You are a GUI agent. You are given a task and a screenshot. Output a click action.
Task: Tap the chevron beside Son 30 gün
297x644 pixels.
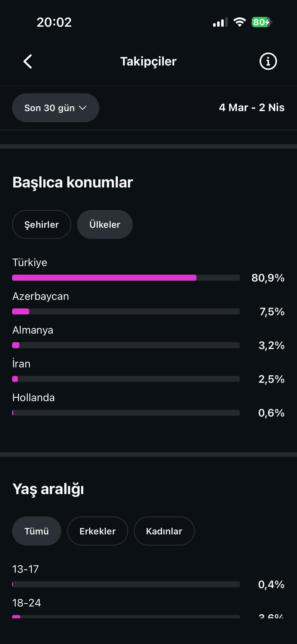[x=83, y=108]
